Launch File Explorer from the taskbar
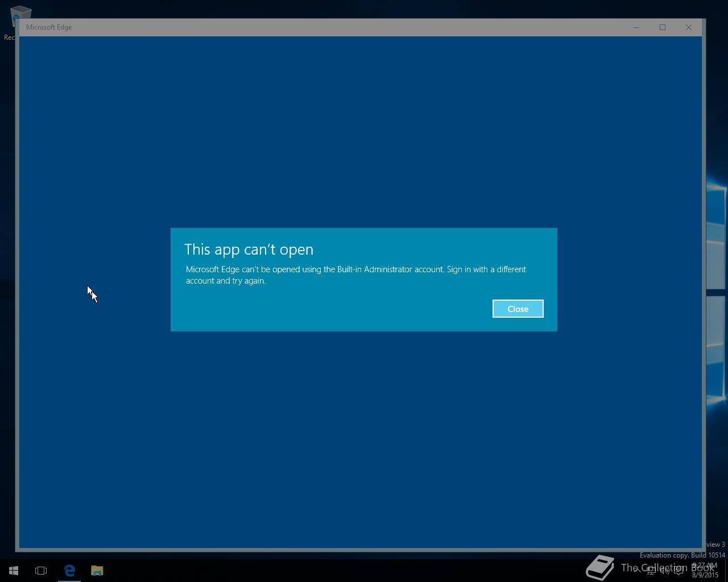 coord(97,570)
